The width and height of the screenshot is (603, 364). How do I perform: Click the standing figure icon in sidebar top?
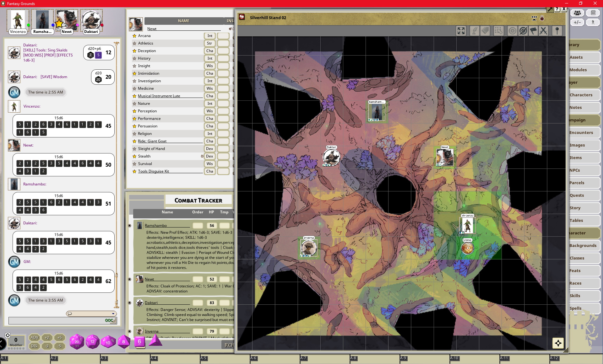coord(593,22)
